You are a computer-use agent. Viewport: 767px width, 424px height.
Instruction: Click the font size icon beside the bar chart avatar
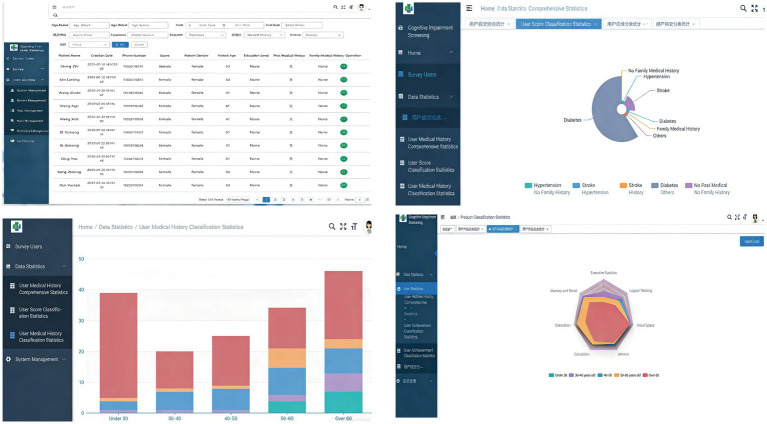pyautogui.click(x=354, y=226)
